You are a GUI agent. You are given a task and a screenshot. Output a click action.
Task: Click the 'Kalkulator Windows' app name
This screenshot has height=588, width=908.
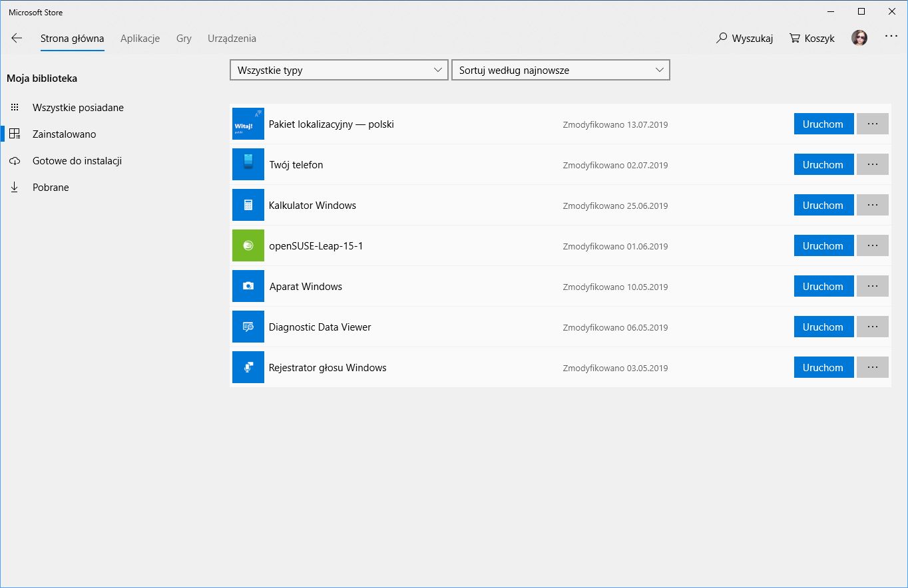312,206
